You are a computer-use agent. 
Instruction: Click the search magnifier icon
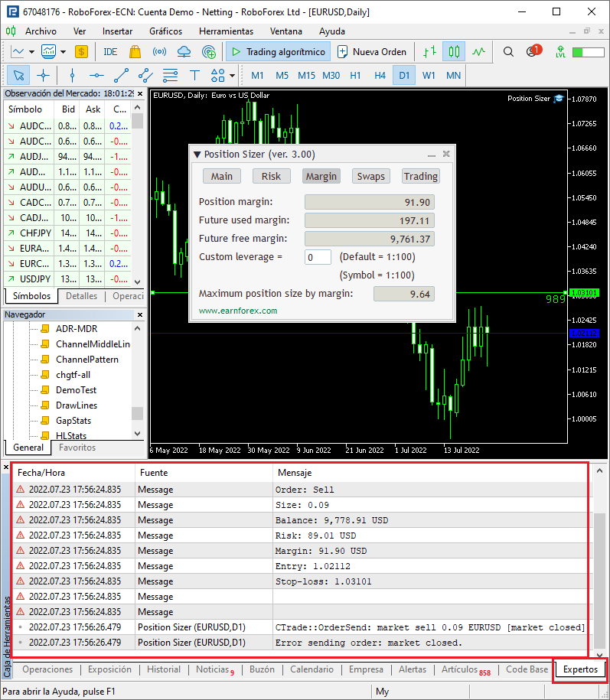coord(508,52)
